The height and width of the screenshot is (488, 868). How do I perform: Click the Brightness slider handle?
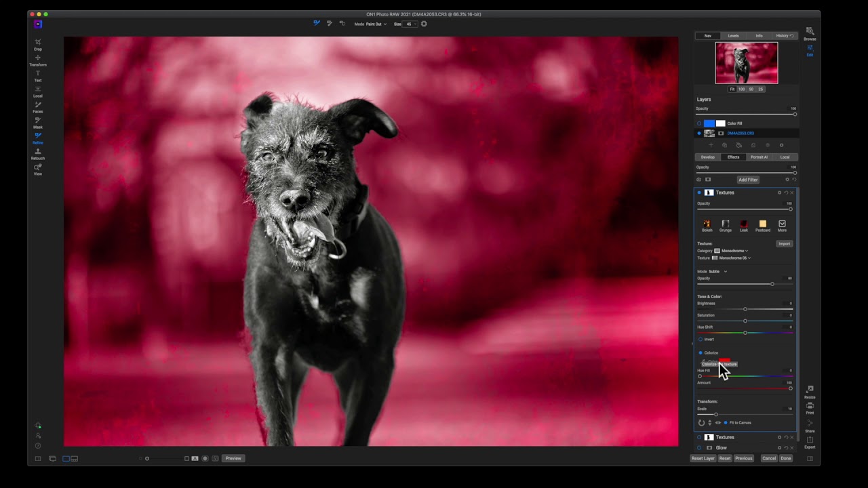(745, 309)
